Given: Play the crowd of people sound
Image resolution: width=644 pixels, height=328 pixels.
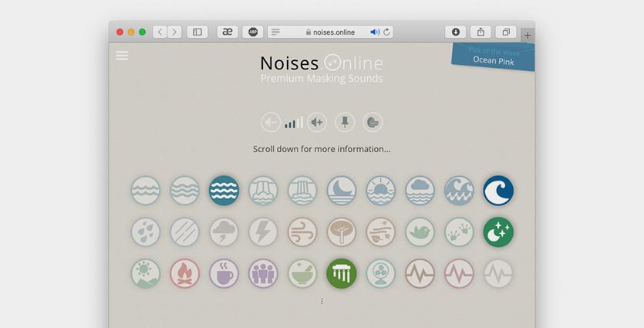Looking at the screenshot, I should click(263, 273).
